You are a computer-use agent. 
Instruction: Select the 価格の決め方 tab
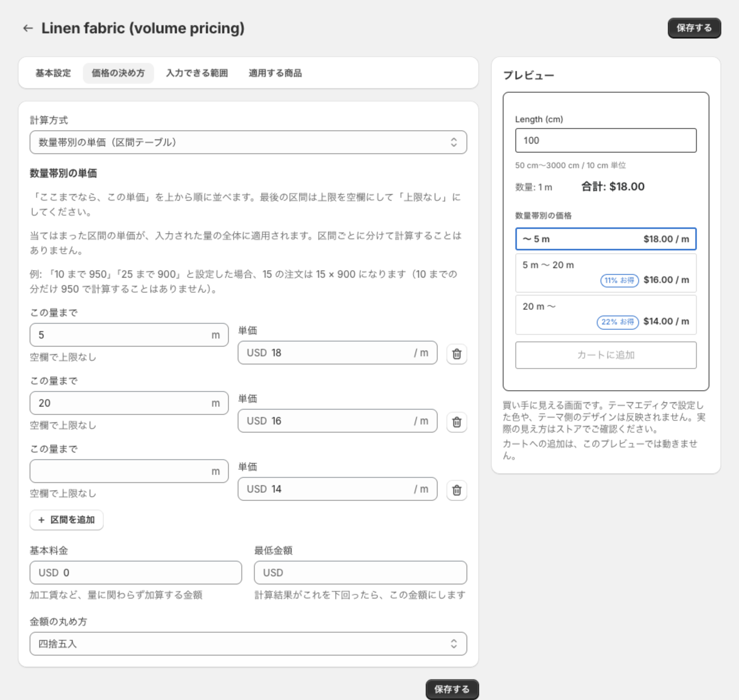[118, 73]
